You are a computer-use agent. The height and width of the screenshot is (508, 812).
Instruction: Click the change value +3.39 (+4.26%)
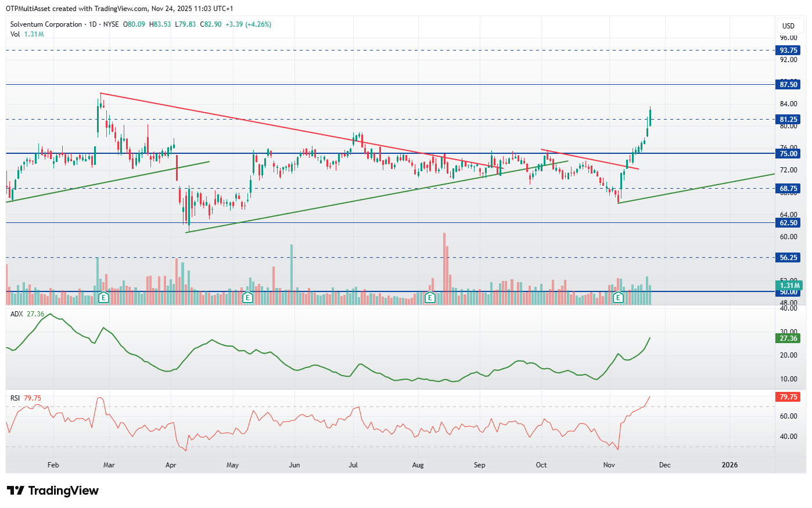[x=248, y=24]
